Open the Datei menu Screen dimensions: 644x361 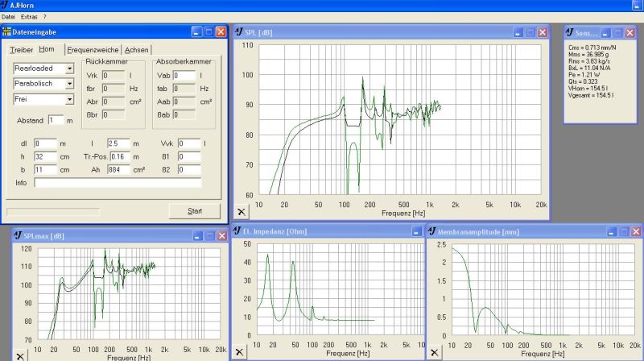(x=9, y=16)
